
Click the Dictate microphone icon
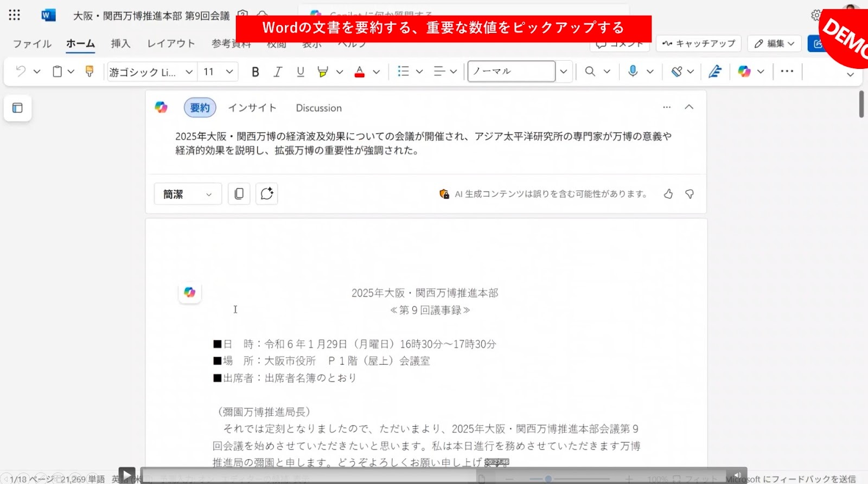633,72
